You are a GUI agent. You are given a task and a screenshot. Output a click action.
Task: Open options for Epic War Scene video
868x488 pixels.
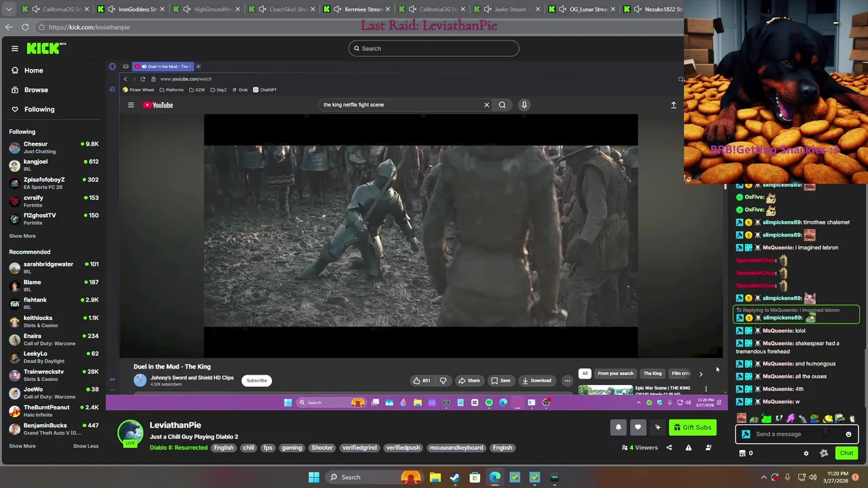[x=706, y=389]
